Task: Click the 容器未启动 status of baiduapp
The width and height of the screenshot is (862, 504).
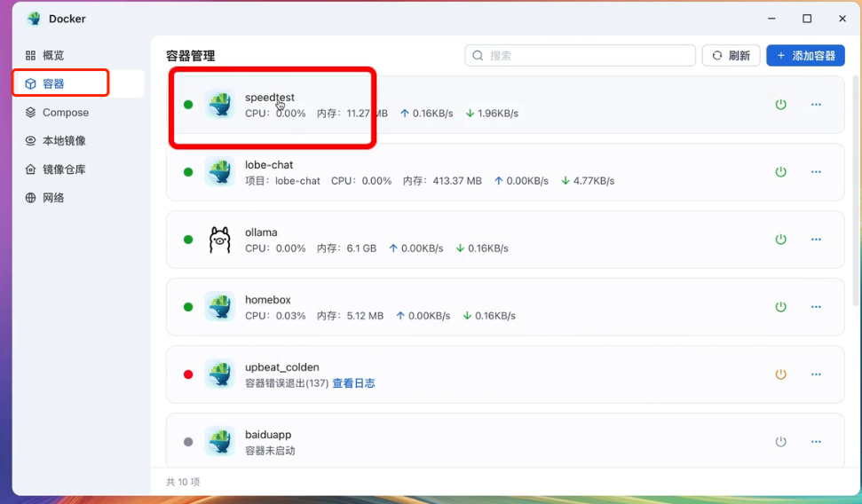Action: (270, 451)
